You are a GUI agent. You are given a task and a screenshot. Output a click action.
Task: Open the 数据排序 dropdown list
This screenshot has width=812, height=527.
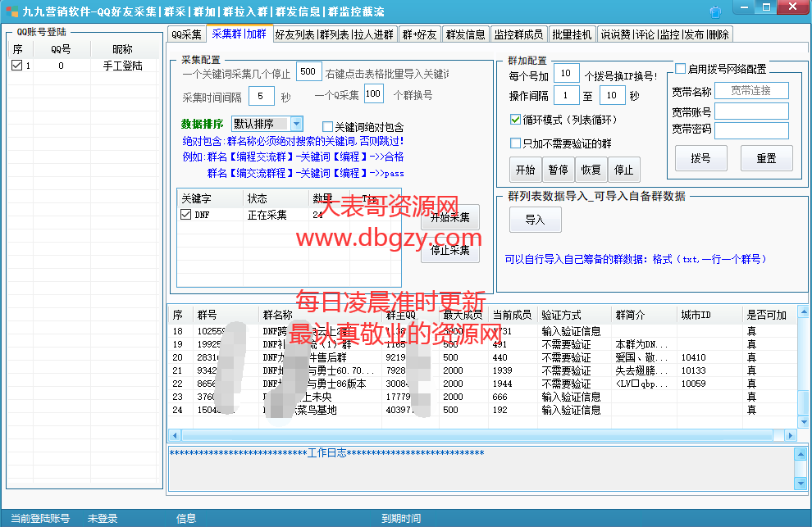[296, 124]
